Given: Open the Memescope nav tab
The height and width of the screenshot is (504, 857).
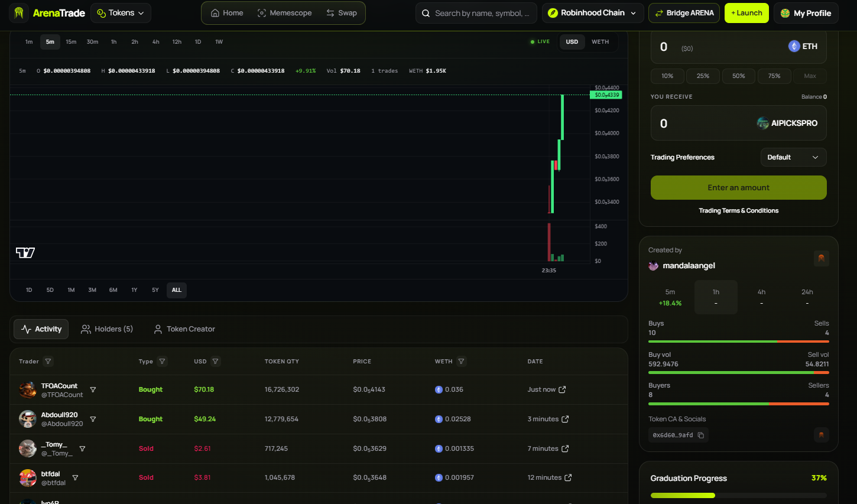Looking at the screenshot, I should [x=285, y=13].
